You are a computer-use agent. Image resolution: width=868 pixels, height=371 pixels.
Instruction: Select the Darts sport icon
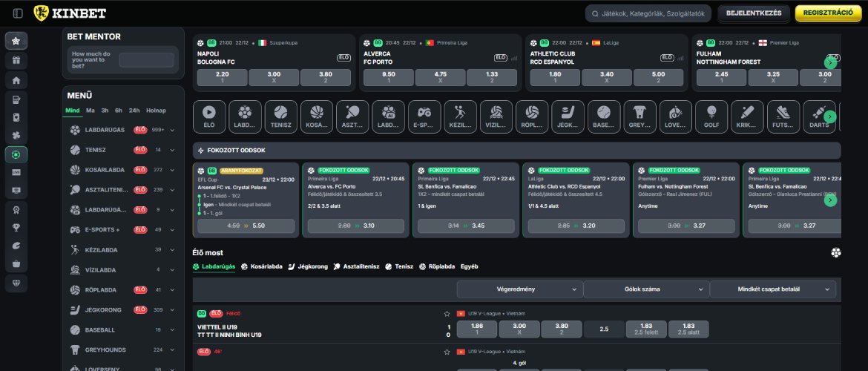820,116
